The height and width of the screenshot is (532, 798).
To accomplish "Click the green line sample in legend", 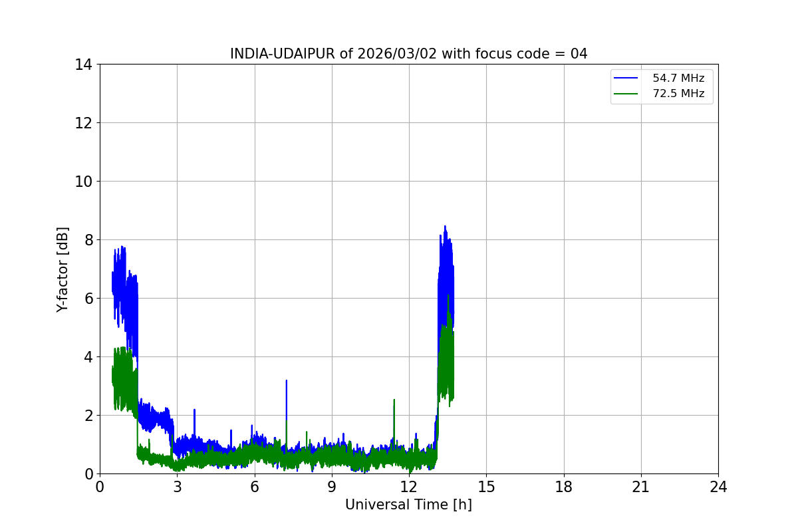I will [x=626, y=94].
